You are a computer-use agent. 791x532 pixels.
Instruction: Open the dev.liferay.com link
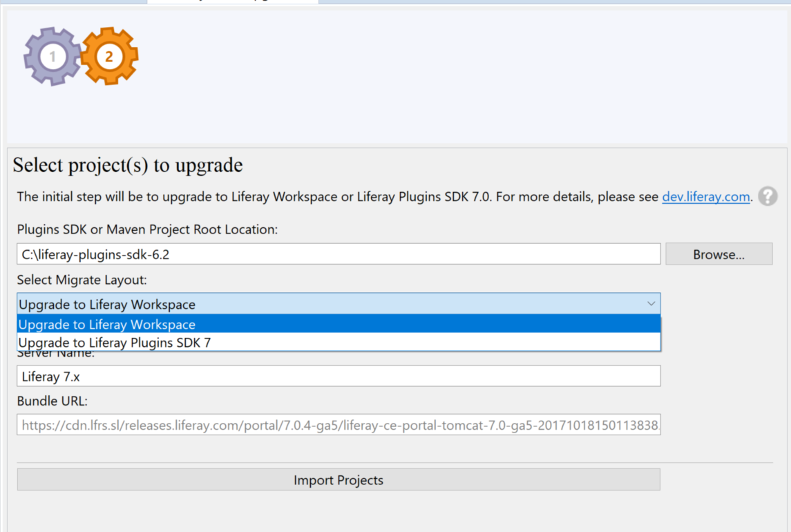tap(706, 196)
